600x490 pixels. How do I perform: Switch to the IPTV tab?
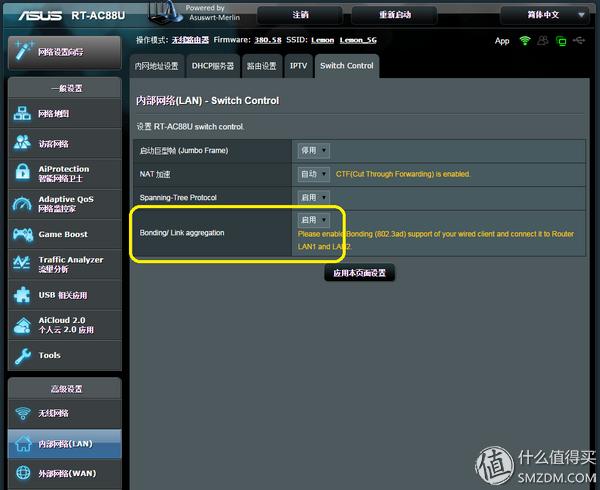pos(298,66)
